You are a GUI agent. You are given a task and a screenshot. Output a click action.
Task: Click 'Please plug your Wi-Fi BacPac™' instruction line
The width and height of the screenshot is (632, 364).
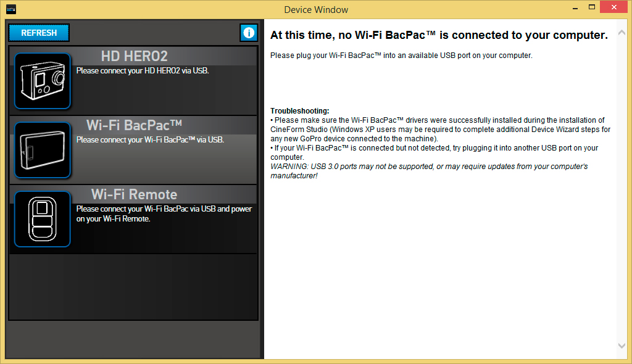click(x=401, y=56)
